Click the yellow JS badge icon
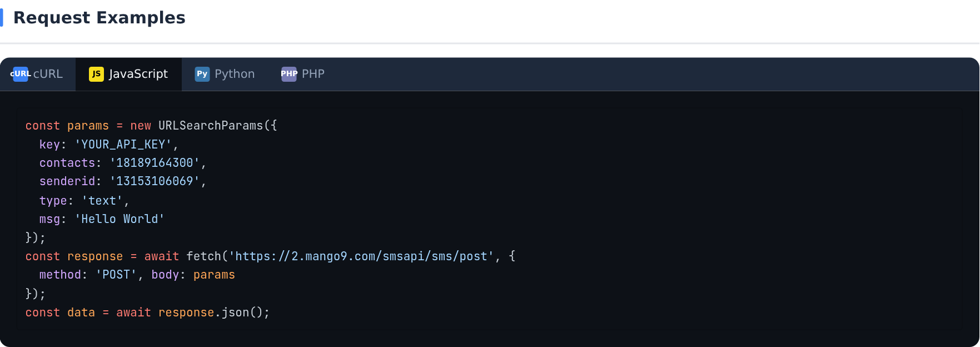The height and width of the screenshot is (347, 980). tap(96, 74)
